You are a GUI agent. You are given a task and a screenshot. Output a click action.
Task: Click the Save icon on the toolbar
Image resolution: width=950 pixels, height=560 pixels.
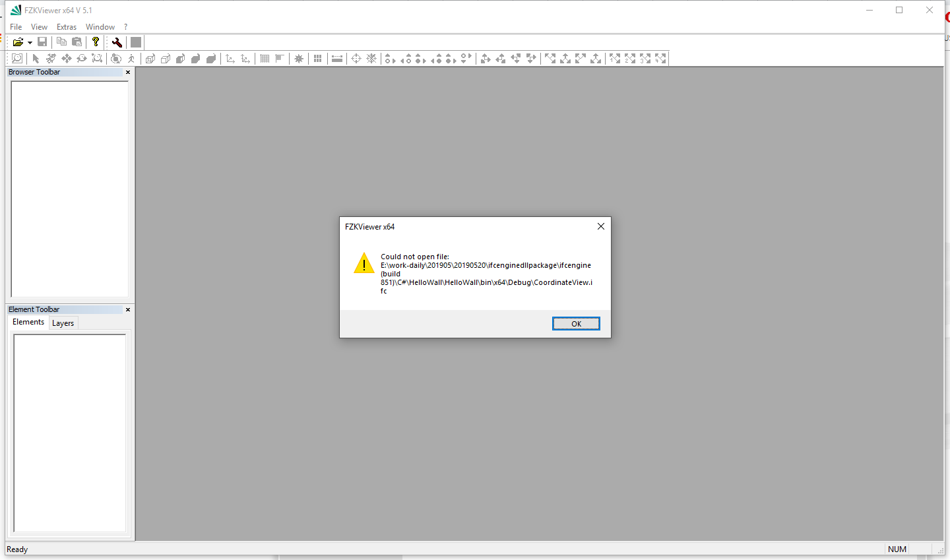[x=42, y=42]
